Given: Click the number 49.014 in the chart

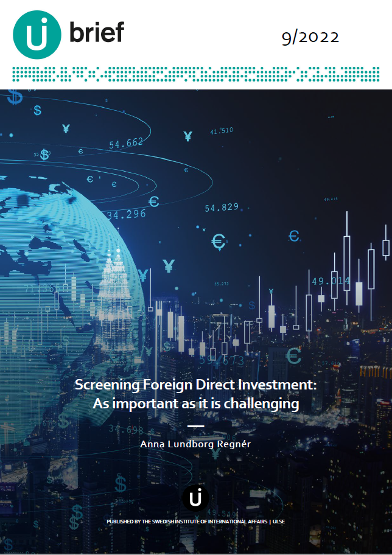Looking at the screenshot, I should (331, 281).
